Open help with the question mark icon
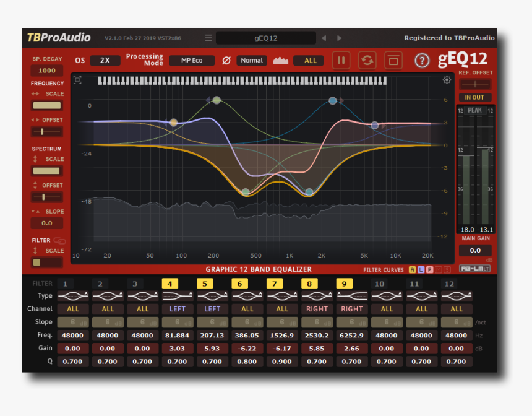 [x=422, y=60]
